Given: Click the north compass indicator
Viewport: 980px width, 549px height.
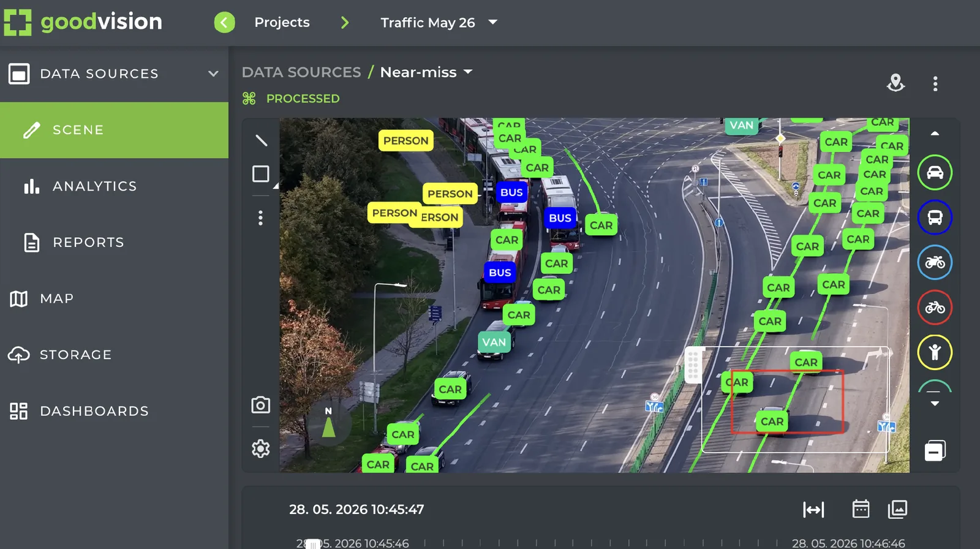Looking at the screenshot, I should click(329, 422).
